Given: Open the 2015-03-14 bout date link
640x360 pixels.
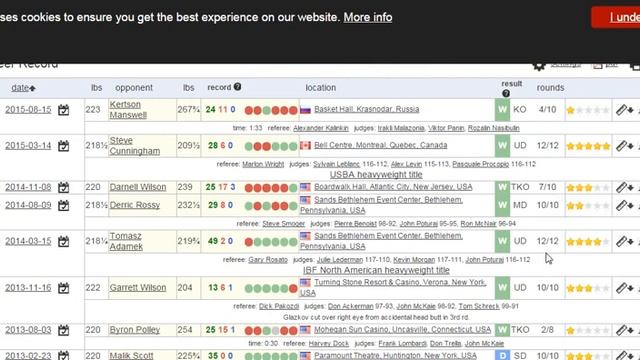Looking at the screenshot, I should coord(28,145).
